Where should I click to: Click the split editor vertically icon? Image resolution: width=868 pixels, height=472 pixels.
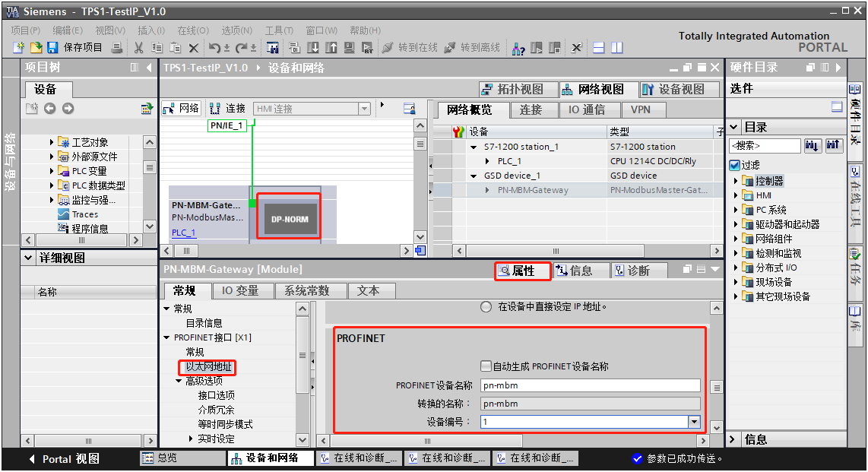[x=616, y=48]
